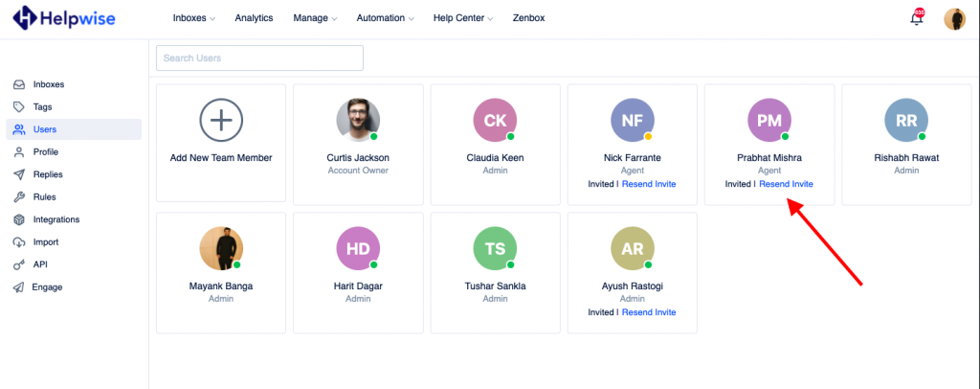Open Zenbox from the top navigation

(x=527, y=18)
